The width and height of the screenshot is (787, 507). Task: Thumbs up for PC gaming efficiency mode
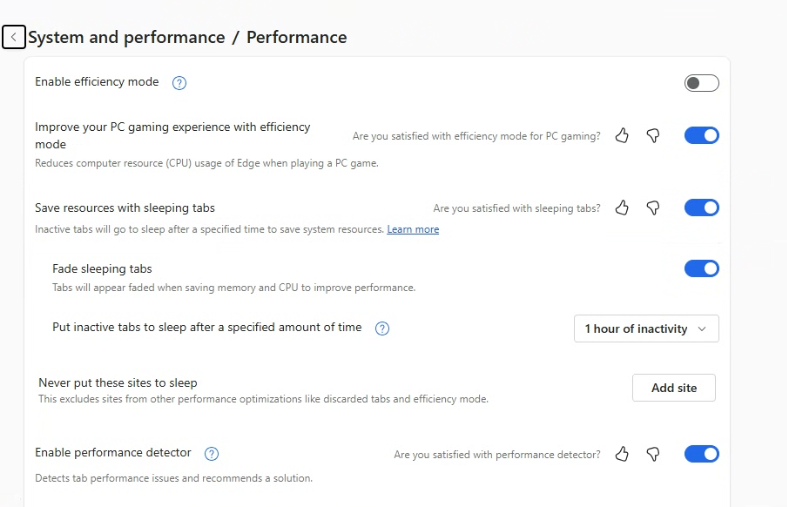(x=622, y=136)
